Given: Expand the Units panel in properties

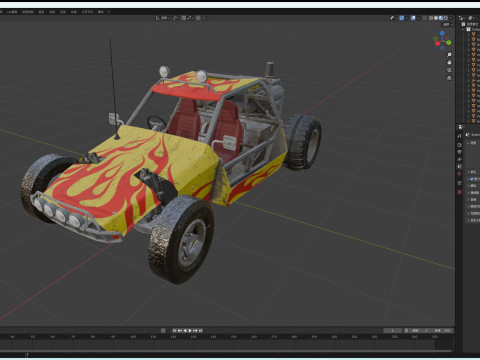Looking at the screenshot, I should coord(473,172).
